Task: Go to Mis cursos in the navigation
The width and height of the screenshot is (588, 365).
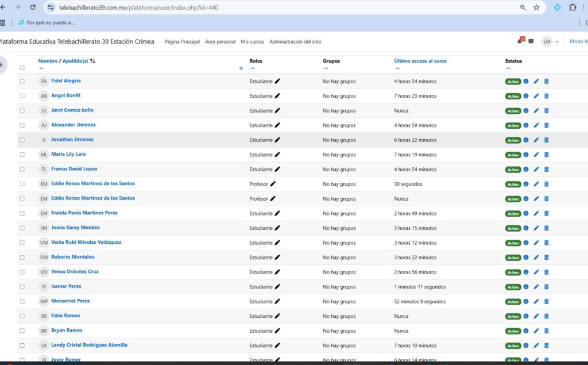Action: point(252,42)
